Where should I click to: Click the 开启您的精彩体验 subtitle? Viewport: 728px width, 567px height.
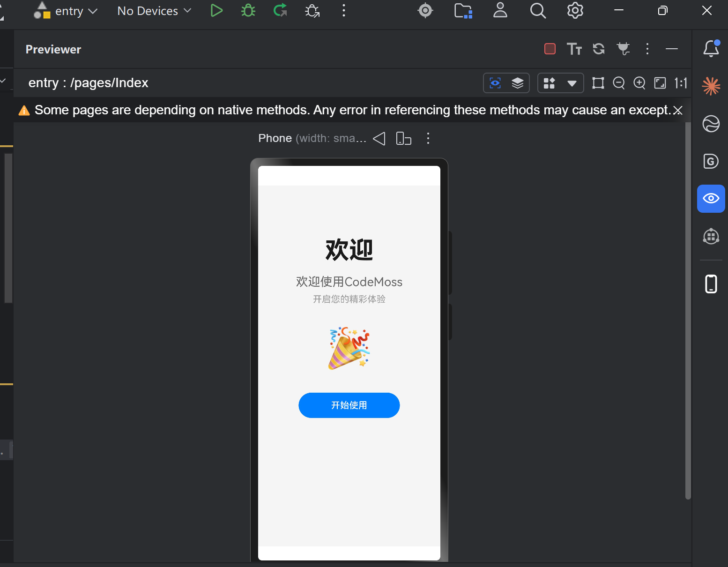(349, 299)
